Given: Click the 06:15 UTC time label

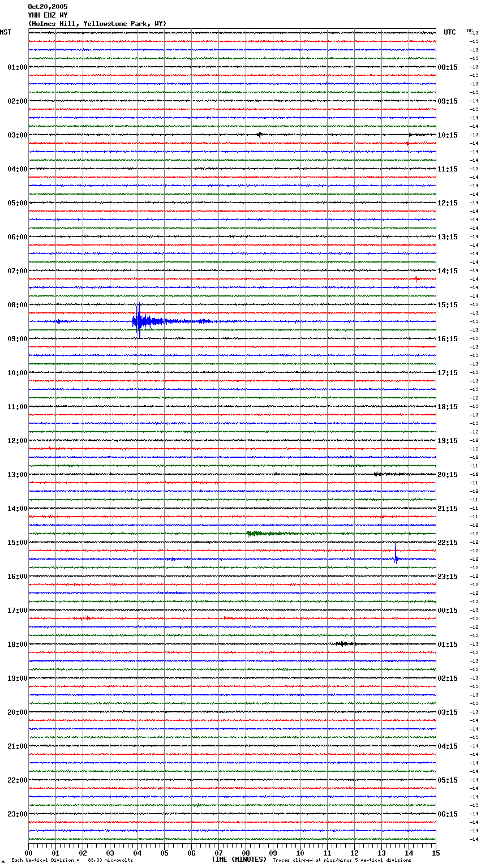Looking at the screenshot, I should (x=448, y=814).
